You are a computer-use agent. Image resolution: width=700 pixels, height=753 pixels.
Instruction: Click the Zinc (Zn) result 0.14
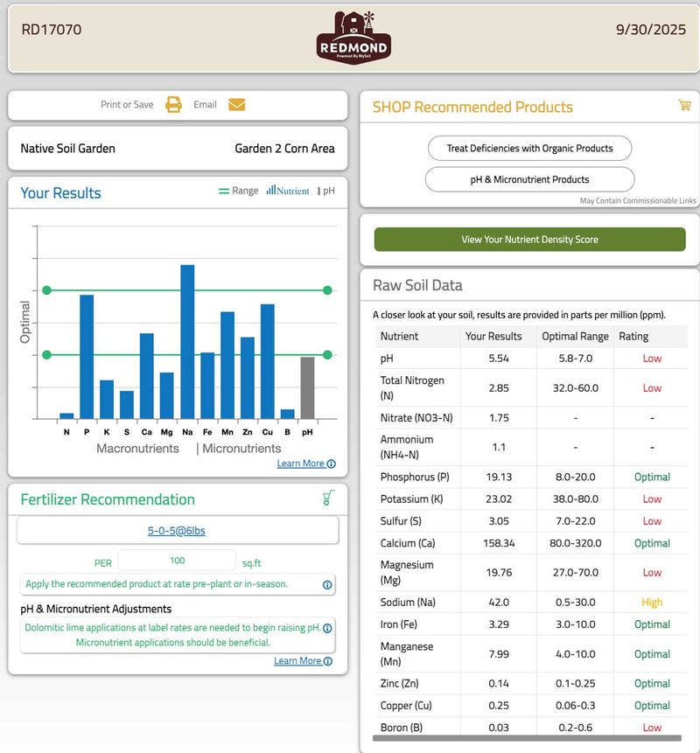[x=499, y=683]
